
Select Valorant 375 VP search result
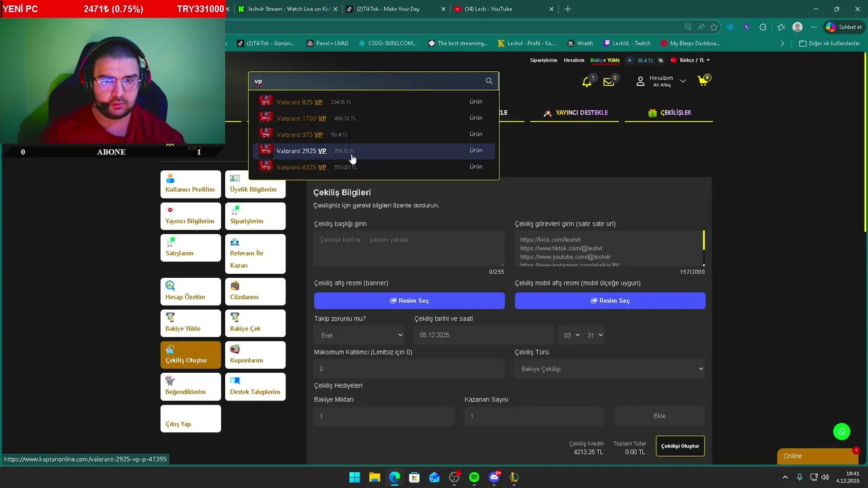[x=374, y=134]
